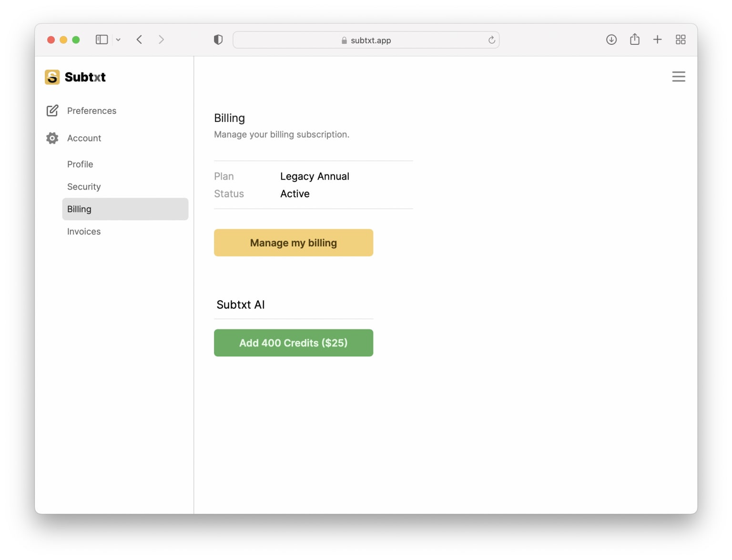Click the privacy shield icon
This screenshot has width=732, height=560.
[x=218, y=40]
